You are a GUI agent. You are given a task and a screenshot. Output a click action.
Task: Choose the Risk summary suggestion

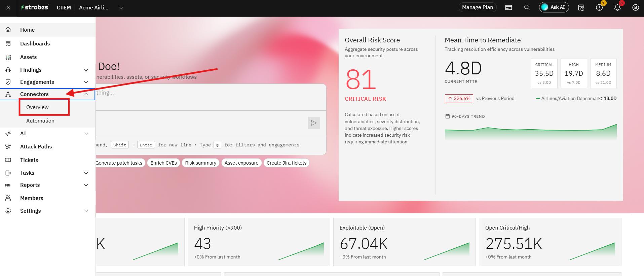(201, 163)
